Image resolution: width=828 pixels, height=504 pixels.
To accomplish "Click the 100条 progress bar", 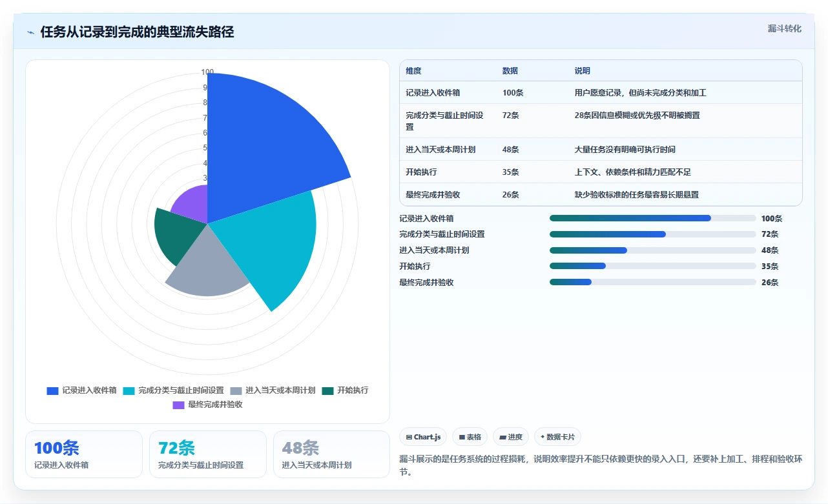I will point(652,218).
